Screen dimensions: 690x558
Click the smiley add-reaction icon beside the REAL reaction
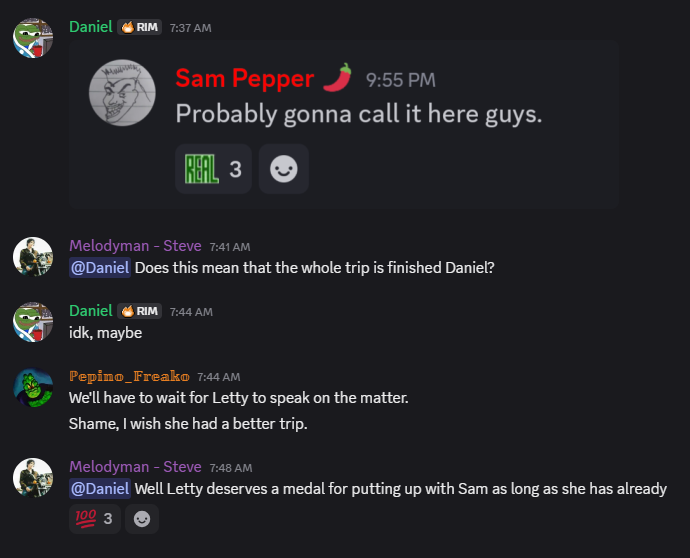click(x=284, y=169)
